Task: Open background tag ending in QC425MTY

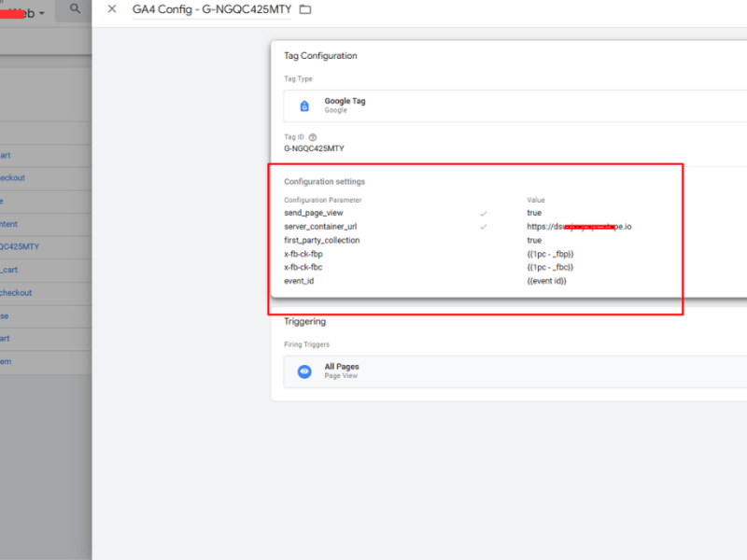Action: point(20,246)
